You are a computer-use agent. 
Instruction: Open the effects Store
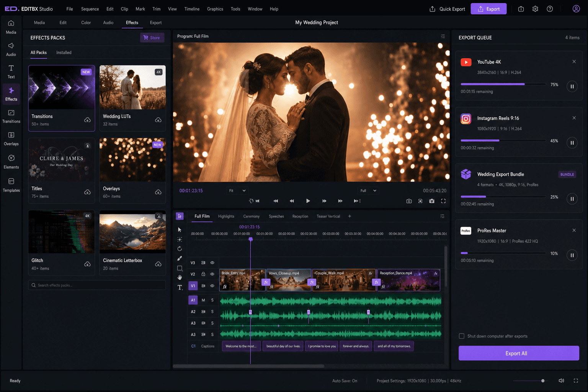(152, 38)
